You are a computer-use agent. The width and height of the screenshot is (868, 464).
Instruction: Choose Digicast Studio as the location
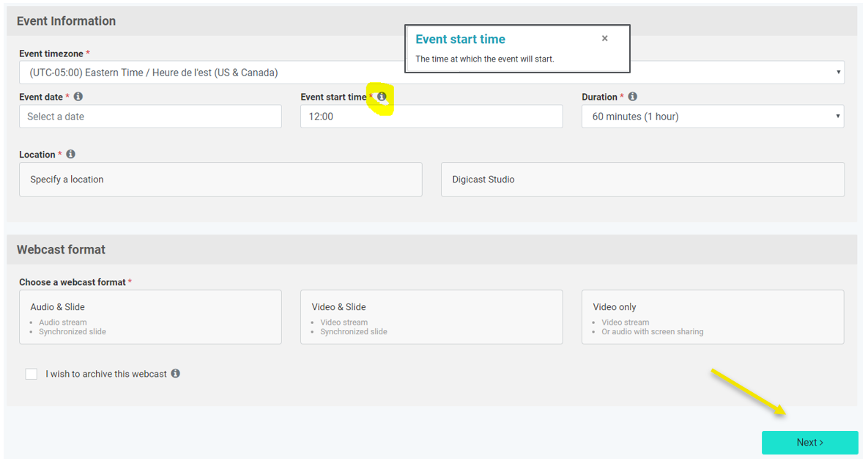[x=642, y=180]
